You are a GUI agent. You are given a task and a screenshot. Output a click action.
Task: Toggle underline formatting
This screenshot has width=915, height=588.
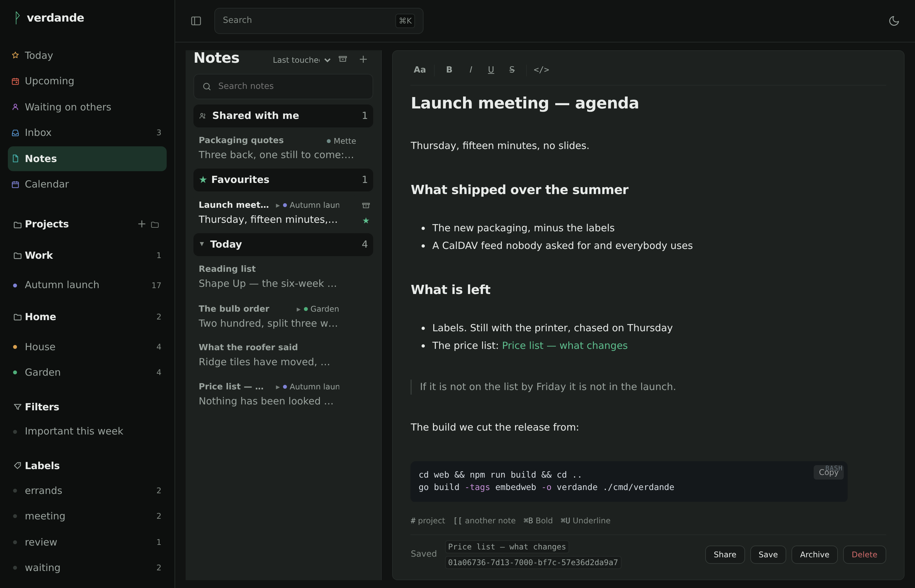click(x=491, y=70)
